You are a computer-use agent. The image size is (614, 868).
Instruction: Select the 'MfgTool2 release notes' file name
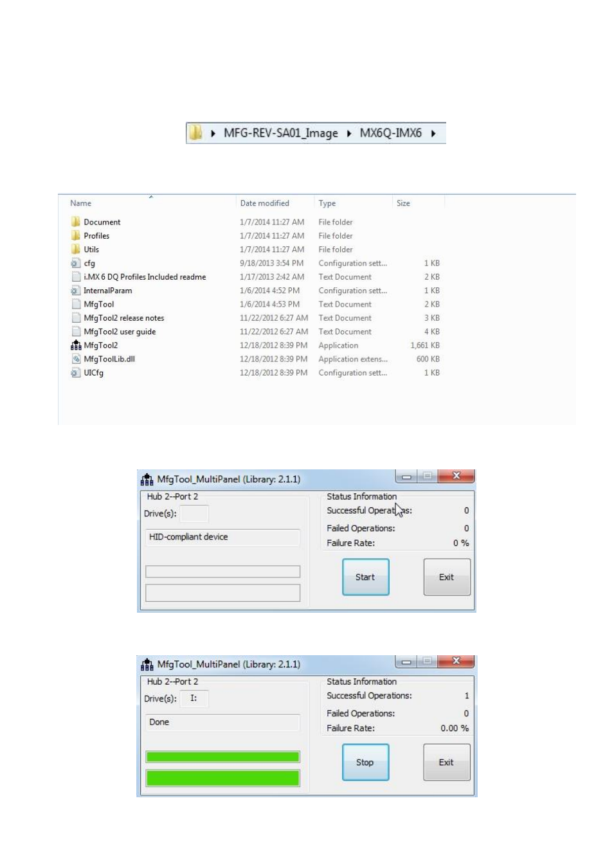click(x=123, y=318)
